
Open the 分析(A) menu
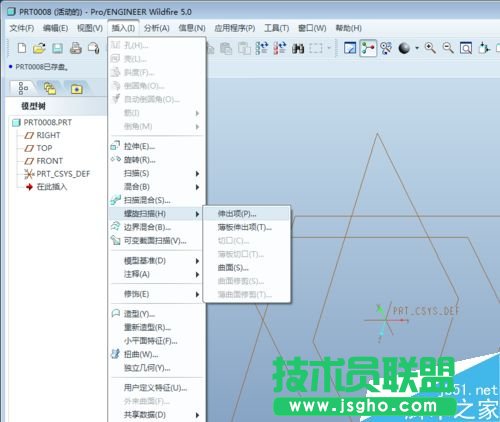point(157,28)
